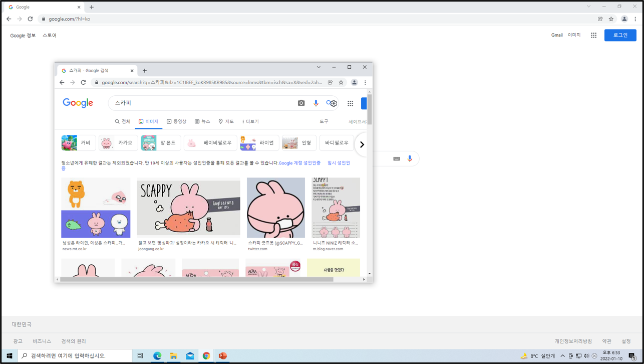The width and height of the screenshot is (644, 364).
Task: Open Windows Start menu
Action: click(x=9, y=356)
